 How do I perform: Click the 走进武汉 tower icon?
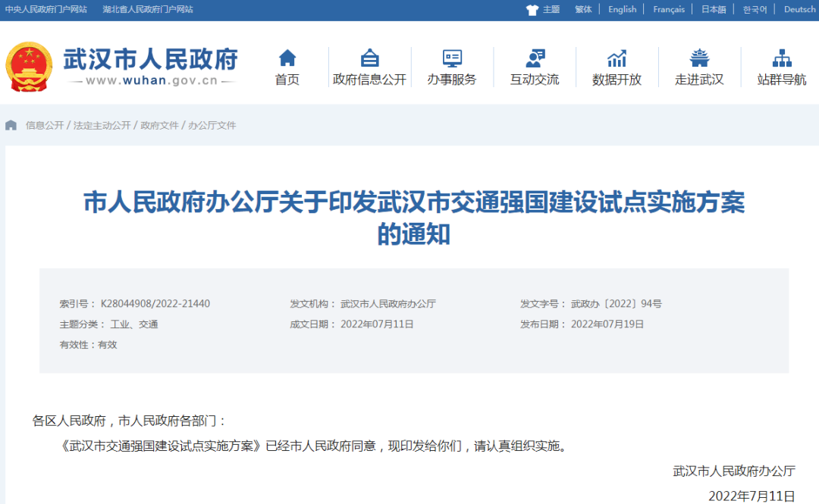coord(699,58)
